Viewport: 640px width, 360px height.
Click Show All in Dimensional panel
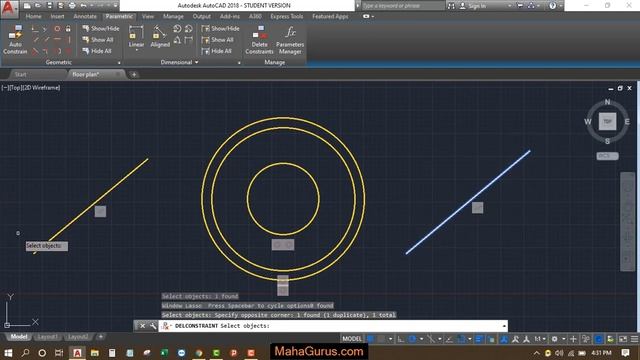click(218, 40)
